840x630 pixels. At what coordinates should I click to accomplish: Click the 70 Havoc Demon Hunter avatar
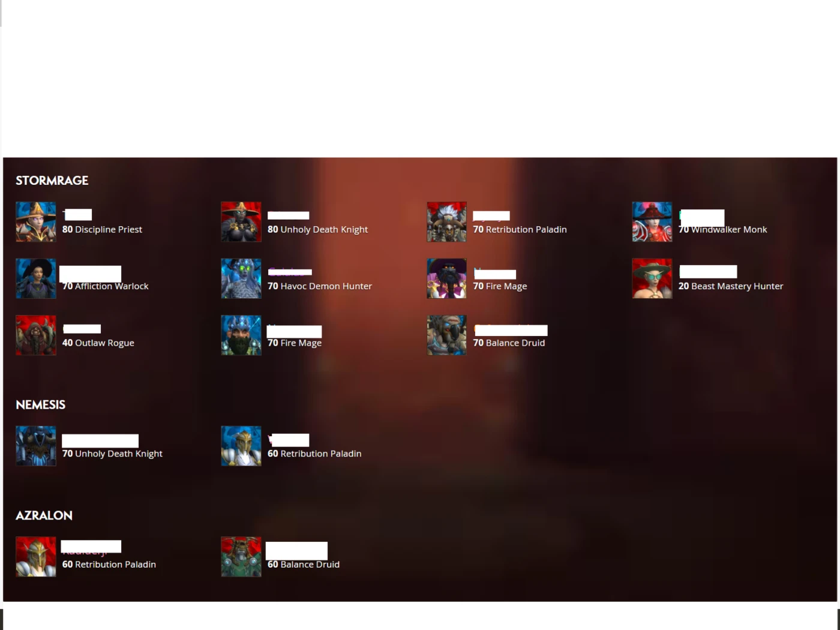[x=241, y=278]
